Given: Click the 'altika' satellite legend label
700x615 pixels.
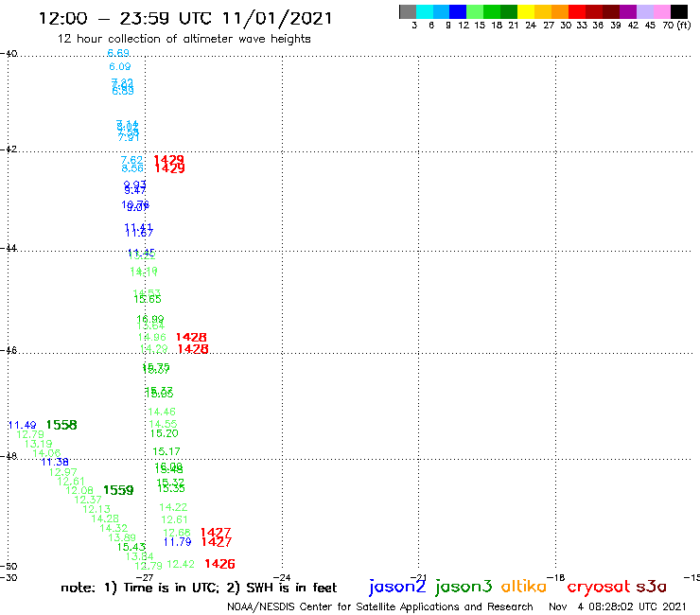Looking at the screenshot, I should (x=523, y=587).
